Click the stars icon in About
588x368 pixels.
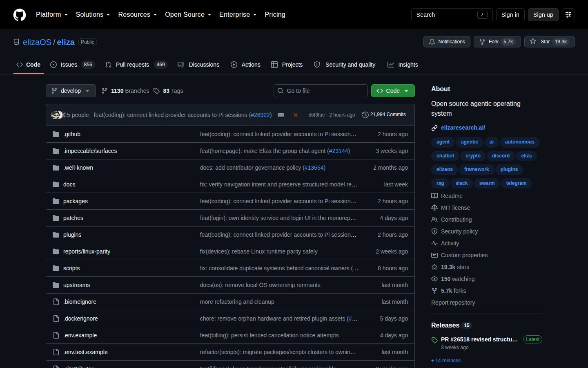click(434, 267)
